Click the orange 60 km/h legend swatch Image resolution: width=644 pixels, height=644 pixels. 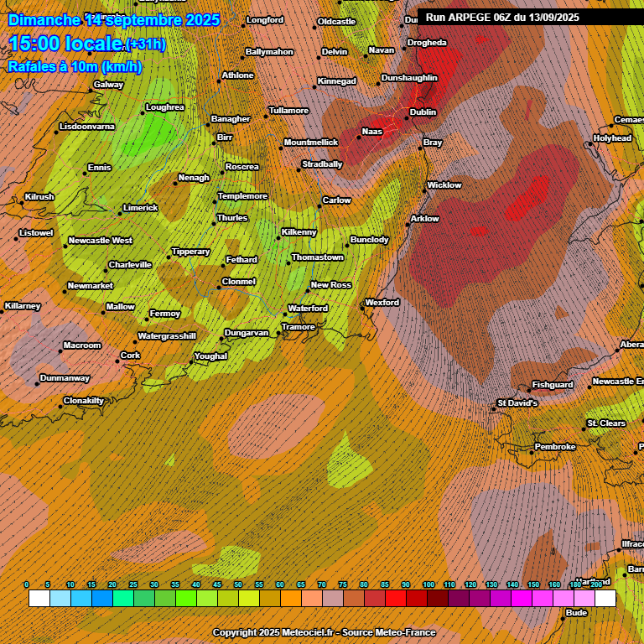(291, 598)
